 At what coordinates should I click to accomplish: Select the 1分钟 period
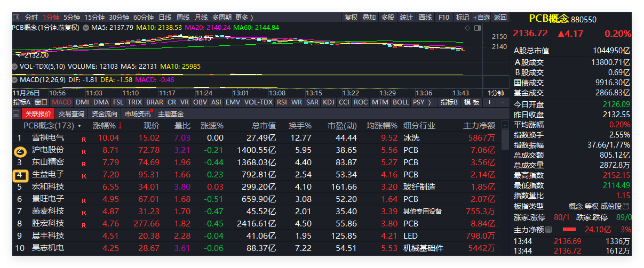click(x=52, y=18)
